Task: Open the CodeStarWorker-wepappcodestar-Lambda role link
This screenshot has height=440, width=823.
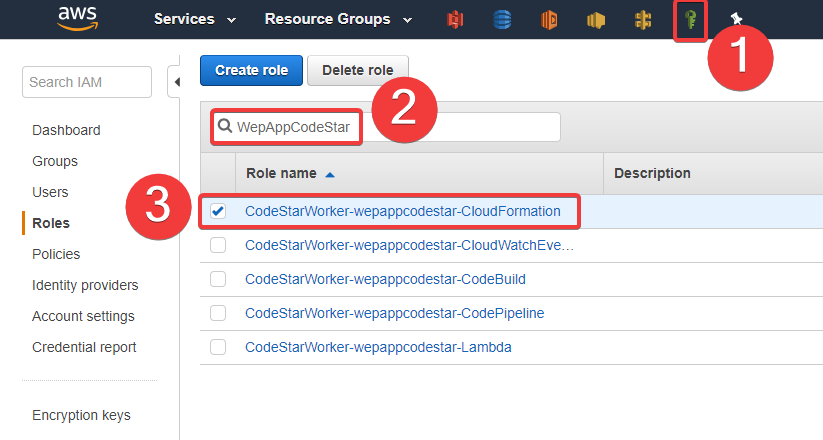Action: point(378,347)
